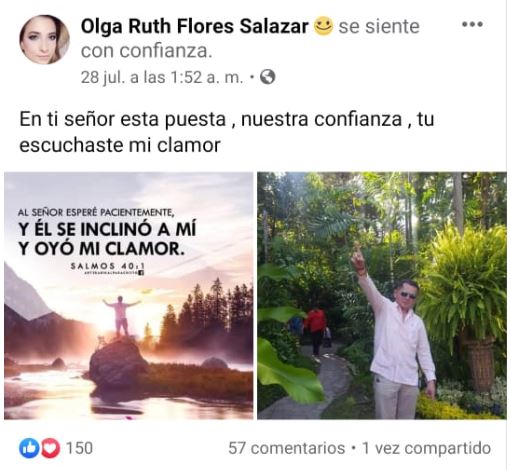Click the red heart reaction icon

pyautogui.click(x=51, y=448)
